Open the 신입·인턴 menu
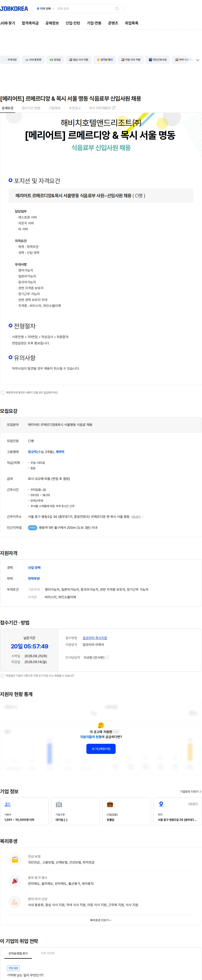Viewport: 202px width, 980px height. click(x=73, y=23)
